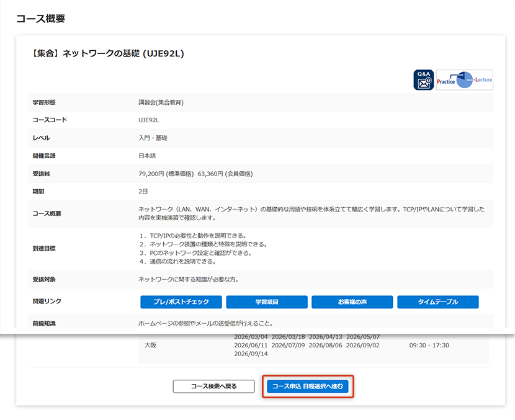Image resolution: width=515 pixels, height=420 pixels.
Task: Open the タイムテーブル link button
Action: tap(438, 302)
